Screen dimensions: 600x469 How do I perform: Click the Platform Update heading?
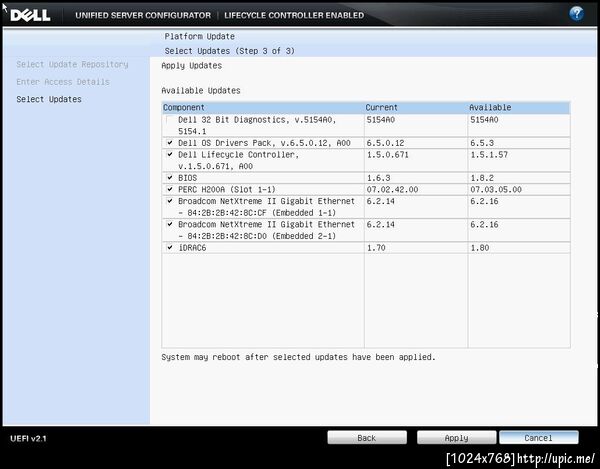click(200, 36)
